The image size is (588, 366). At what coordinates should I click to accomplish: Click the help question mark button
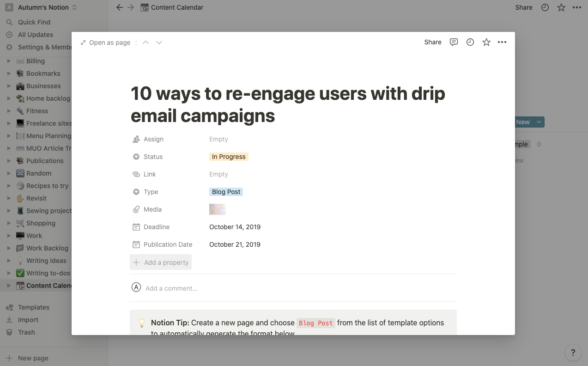pos(573,353)
